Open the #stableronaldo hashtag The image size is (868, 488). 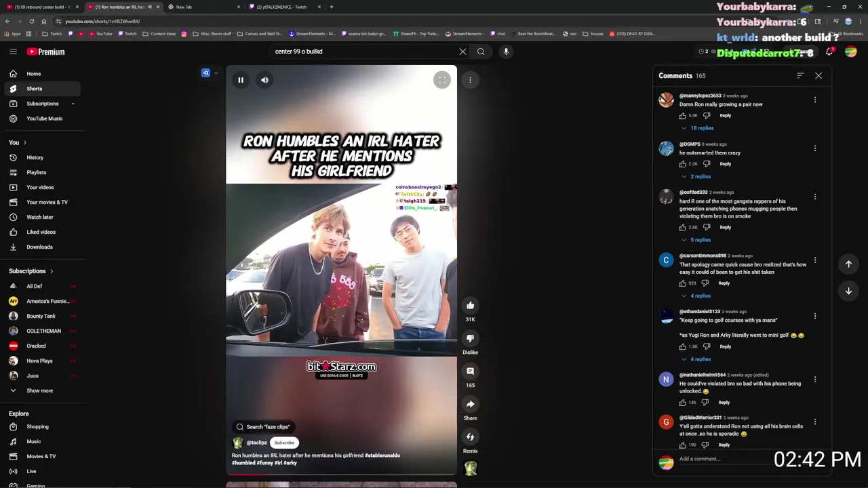point(382,455)
